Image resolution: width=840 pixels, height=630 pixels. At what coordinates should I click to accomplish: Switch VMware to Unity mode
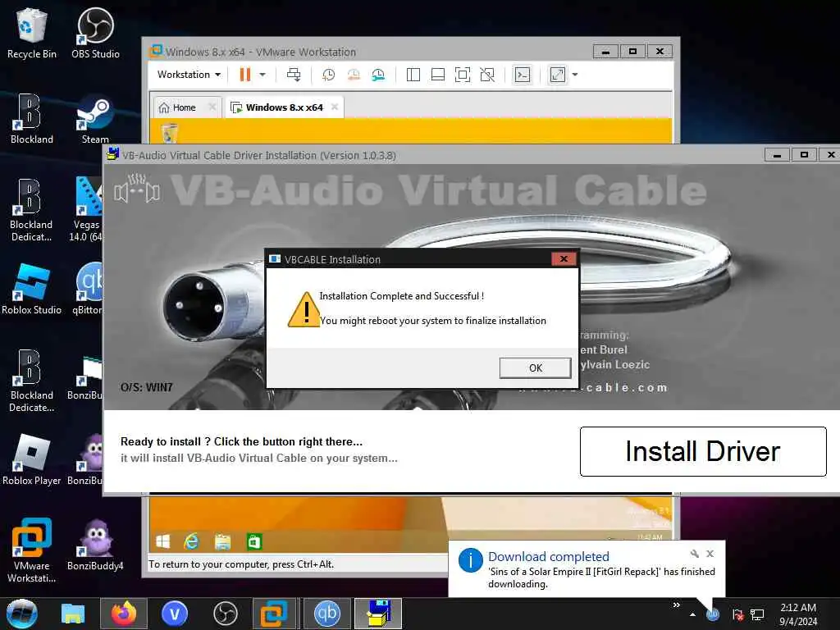(x=487, y=75)
